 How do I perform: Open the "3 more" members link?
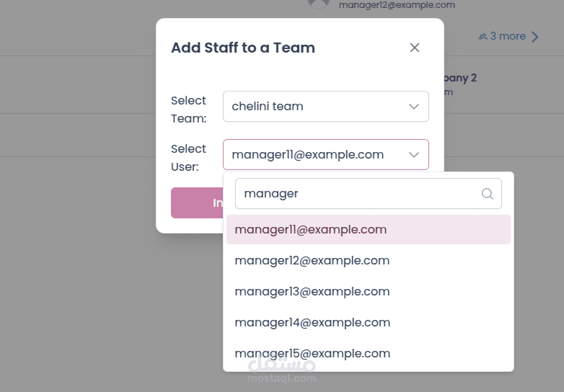point(508,36)
